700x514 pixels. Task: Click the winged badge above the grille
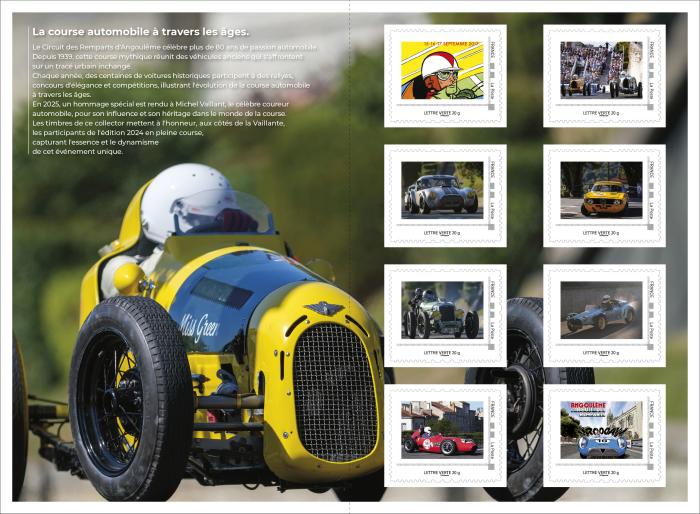pos(324,309)
